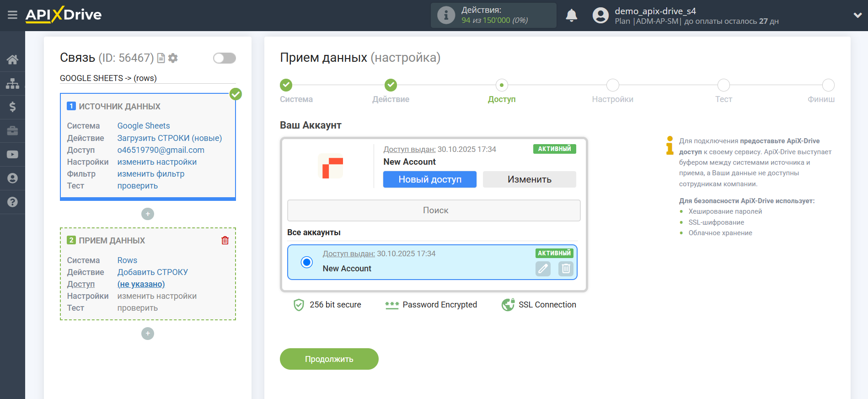This screenshot has width=868, height=399.
Task: Delete the data receiver block via trash icon
Action: click(225, 241)
